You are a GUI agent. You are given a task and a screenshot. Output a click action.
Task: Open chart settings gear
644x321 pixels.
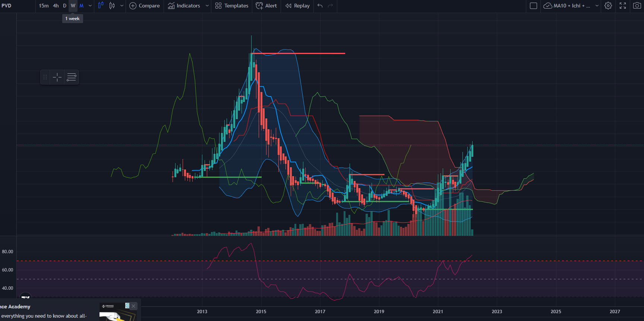(x=608, y=6)
